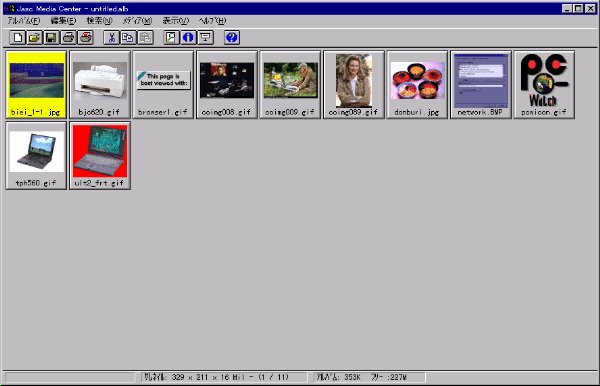600x386 pixels.
Task: Click the copy toolbar icon
Action: pos(128,37)
